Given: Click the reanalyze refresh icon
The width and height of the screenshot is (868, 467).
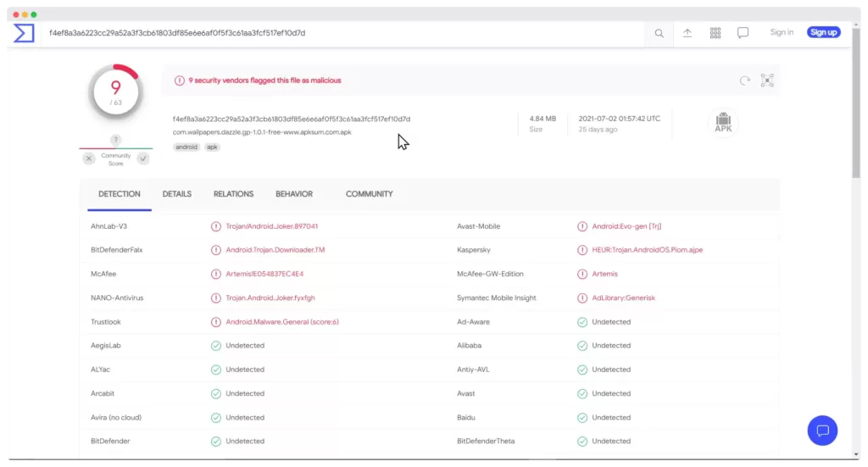Looking at the screenshot, I should pos(744,81).
